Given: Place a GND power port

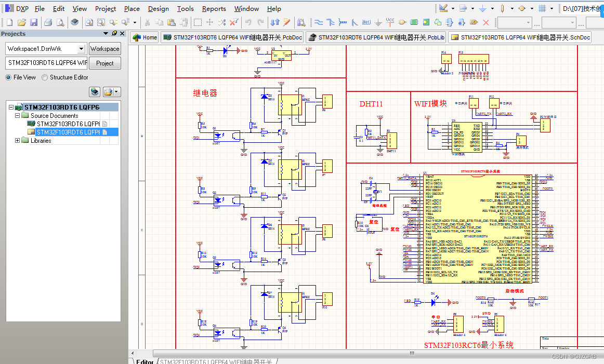Looking at the screenshot, I should [377, 23].
